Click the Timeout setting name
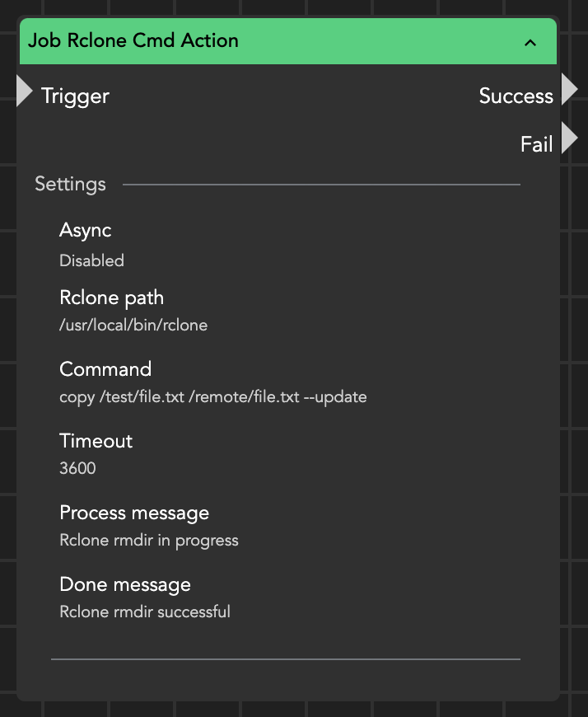The height and width of the screenshot is (717, 588). 96,441
